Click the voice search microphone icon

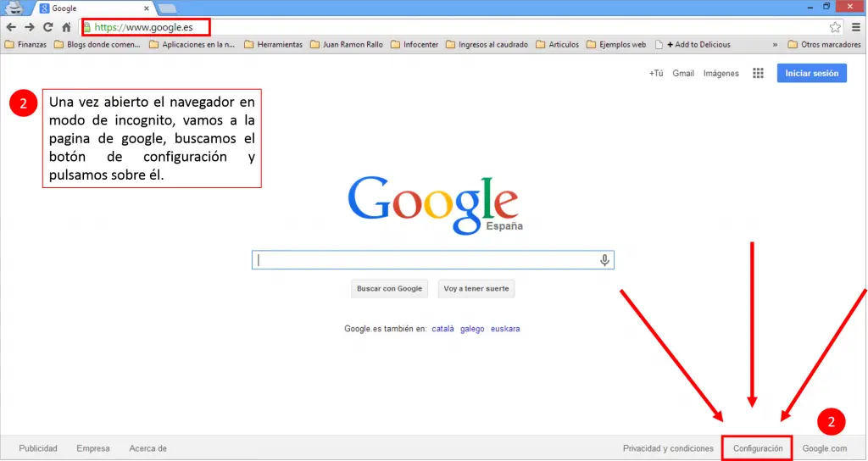click(604, 260)
